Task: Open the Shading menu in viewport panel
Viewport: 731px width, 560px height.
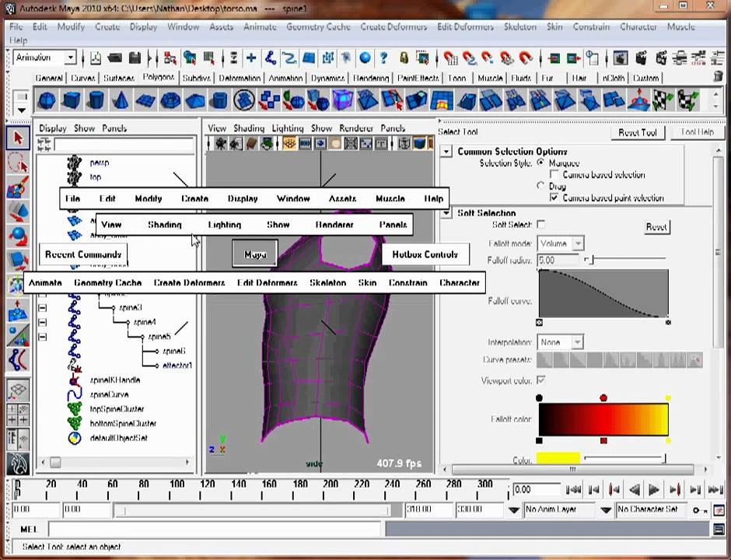Action: (249, 128)
